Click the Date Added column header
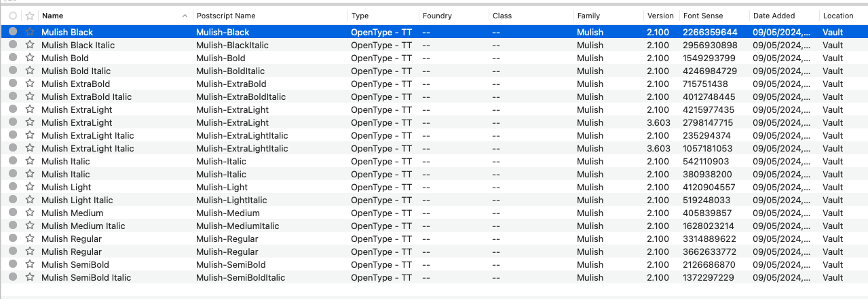 pyautogui.click(x=774, y=16)
